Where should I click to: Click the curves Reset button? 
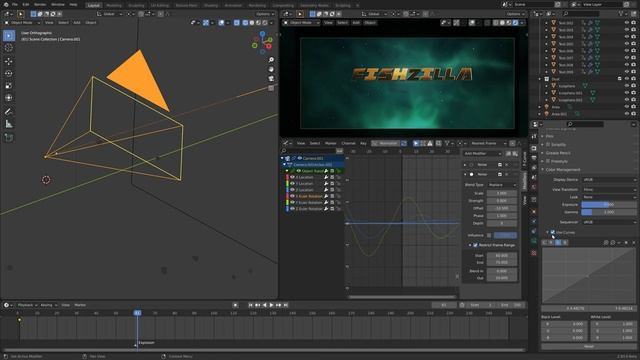point(589,346)
